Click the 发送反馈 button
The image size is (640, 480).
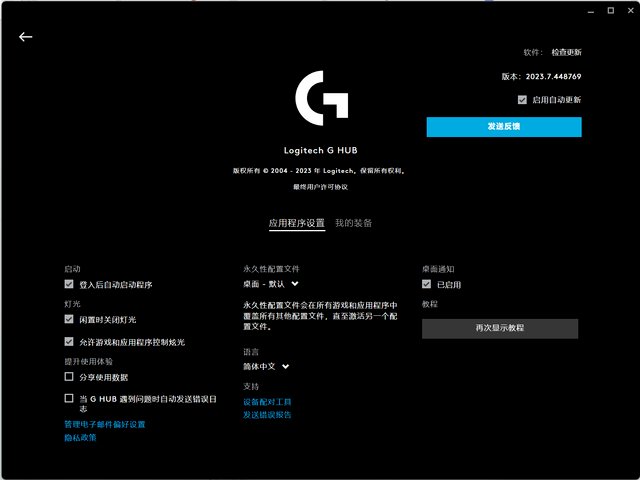(504, 127)
